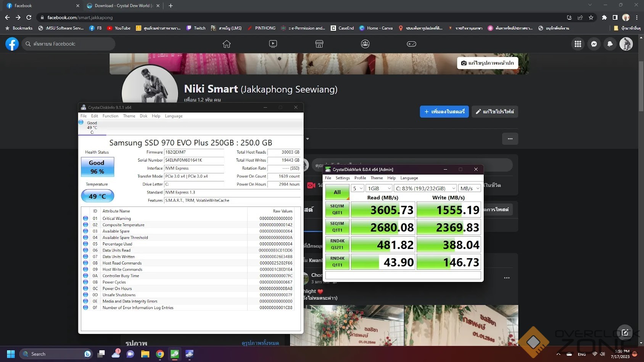Bookmark this page with star icon

591,18
